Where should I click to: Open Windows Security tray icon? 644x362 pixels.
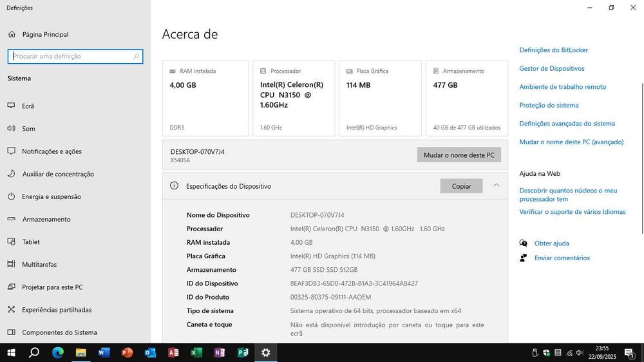click(546, 352)
